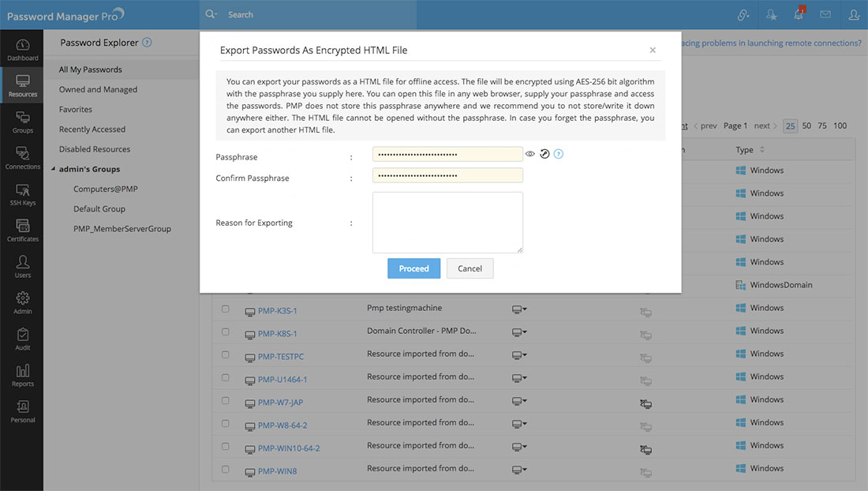
Task: Select the PMP-WIN8 row checkbox
Action: pos(226,469)
